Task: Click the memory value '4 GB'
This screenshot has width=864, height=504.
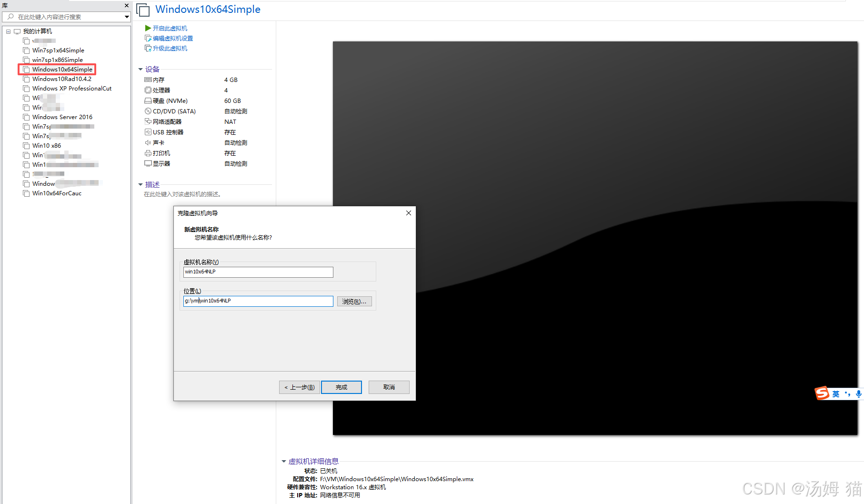Action: tap(231, 80)
